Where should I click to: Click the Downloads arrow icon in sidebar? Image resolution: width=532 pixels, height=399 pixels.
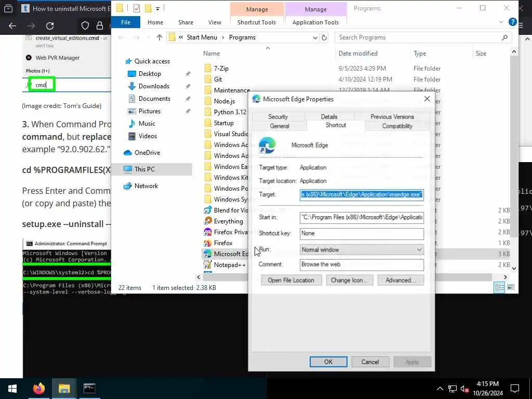click(131, 86)
